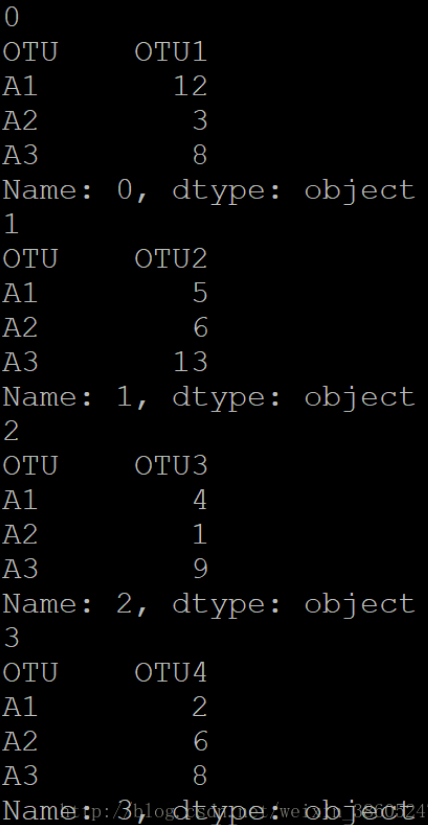Click the standalone index 3 line
The height and width of the screenshot is (825, 428).
11,638
